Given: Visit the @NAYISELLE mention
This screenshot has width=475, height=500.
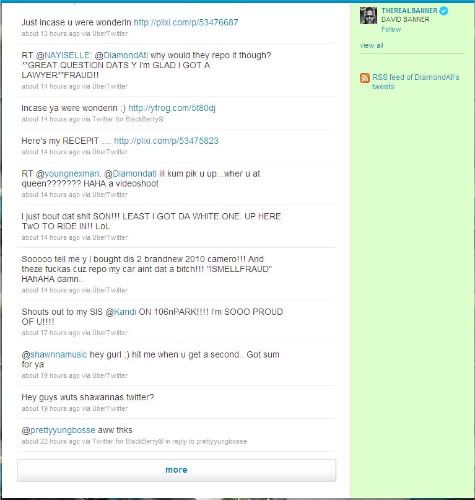Looking at the screenshot, I should pos(67,55).
